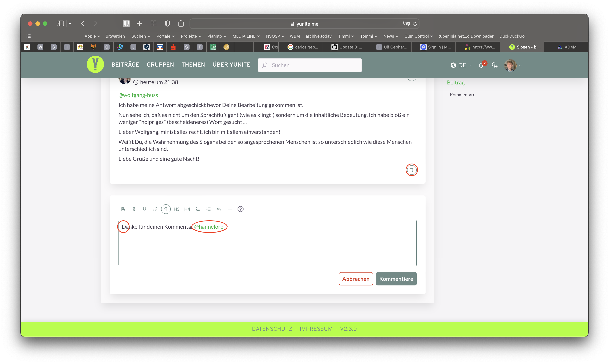Expand the Cum Control bookmarks folder
The height and width of the screenshot is (364, 609).
(x=419, y=36)
